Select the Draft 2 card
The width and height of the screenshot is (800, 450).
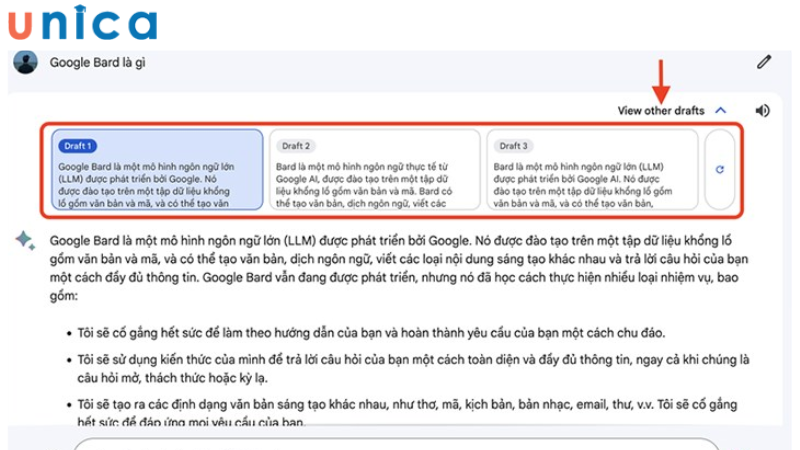[x=375, y=169]
